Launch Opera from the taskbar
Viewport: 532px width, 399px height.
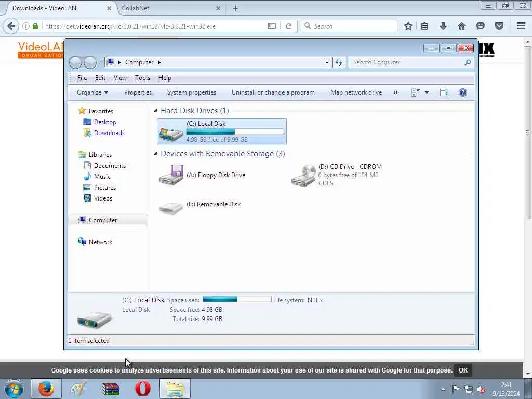[142, 389]
